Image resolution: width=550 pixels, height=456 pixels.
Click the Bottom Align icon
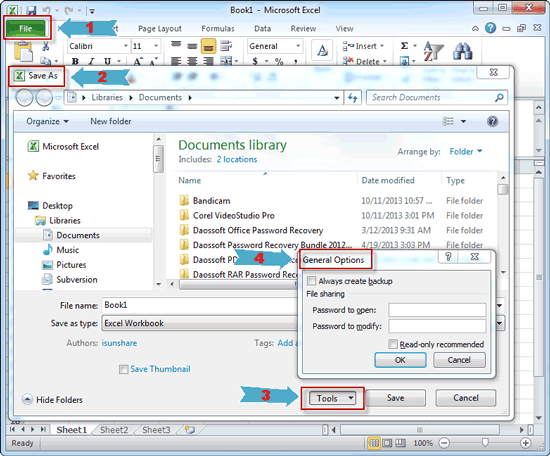tap(208, 46)
